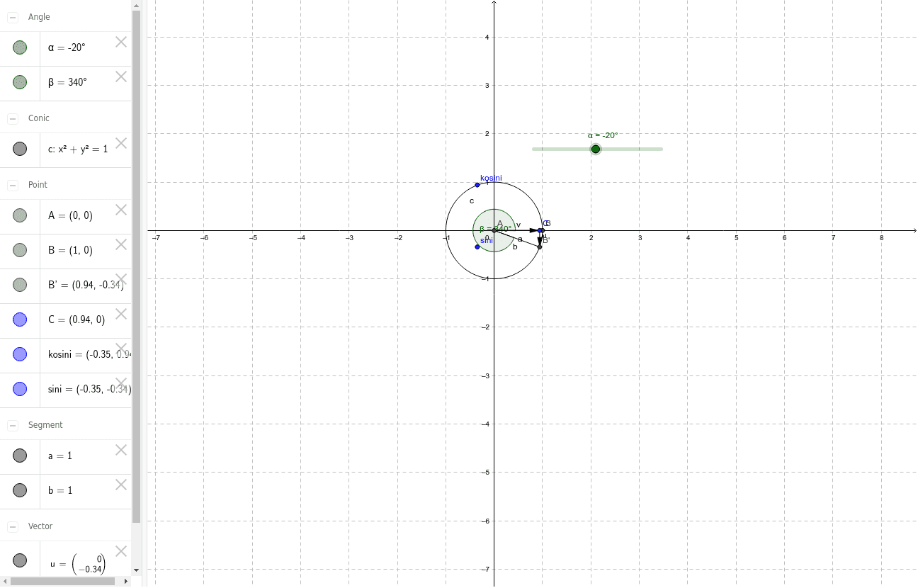Toggle visibility of vector u
The height and width of the screenshot is (588, 918).
[20, 560]
